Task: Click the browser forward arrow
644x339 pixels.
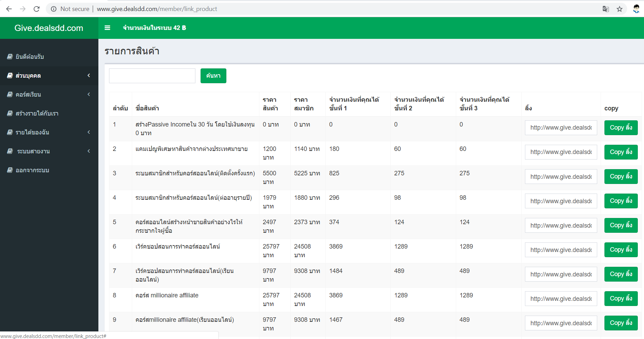Action: click(23, 9)
